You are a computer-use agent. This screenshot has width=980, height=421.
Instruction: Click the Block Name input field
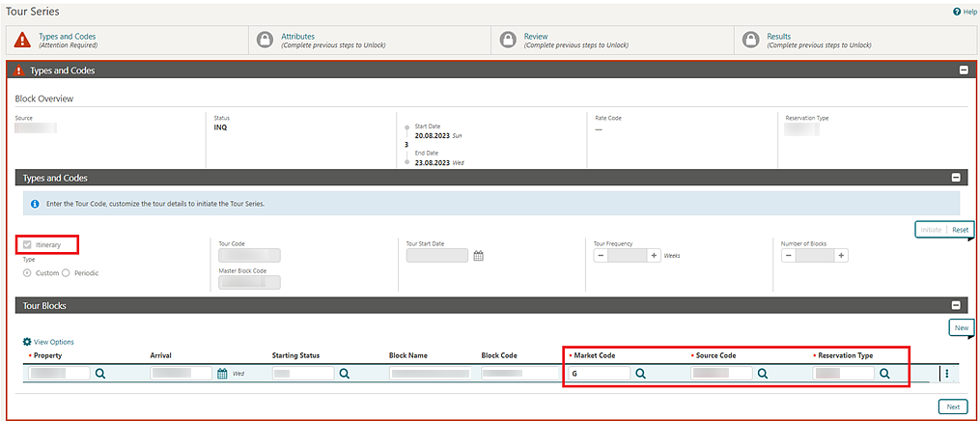point(430,374)
